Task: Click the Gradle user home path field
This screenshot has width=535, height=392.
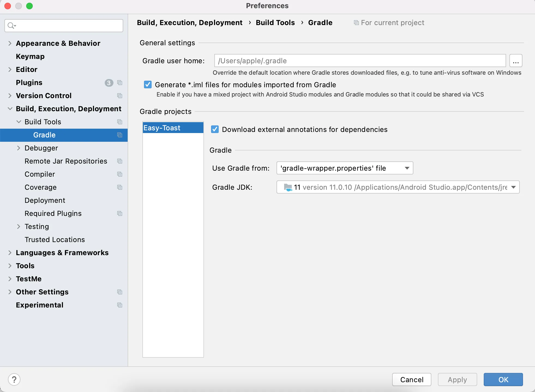Action: tap(360, 61)
